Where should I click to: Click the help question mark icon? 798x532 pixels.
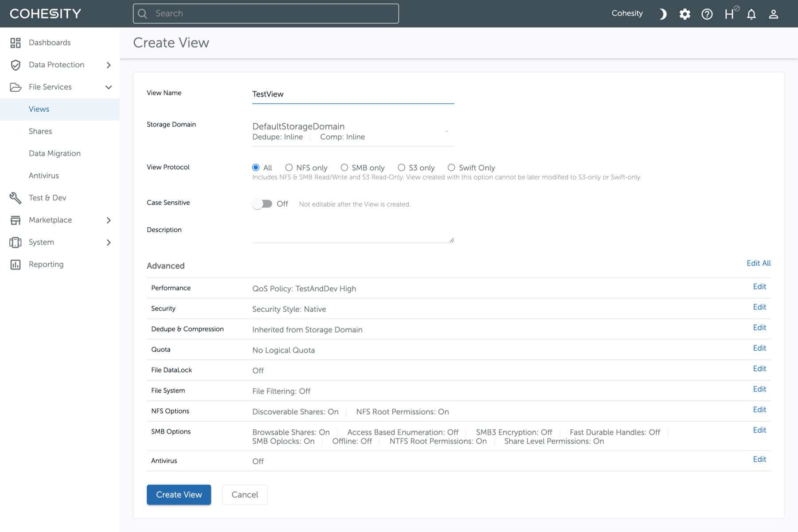[x=707, y=14]
